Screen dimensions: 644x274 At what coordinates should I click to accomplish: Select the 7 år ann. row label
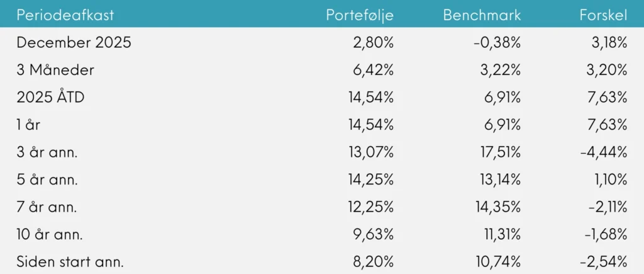[48, 207]
